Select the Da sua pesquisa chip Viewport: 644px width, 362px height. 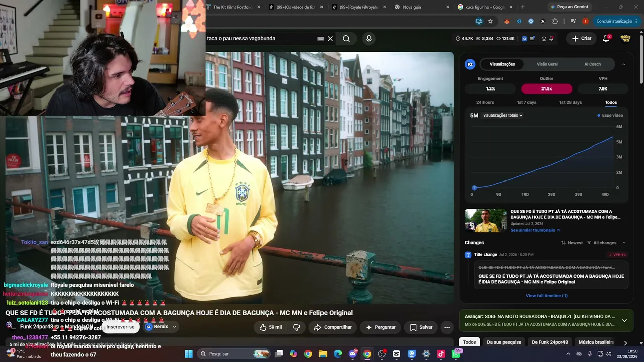[504, 342]
